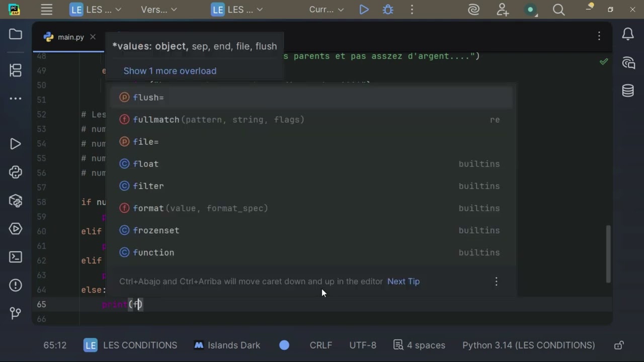Open the 4 spaces indentation settings
The width and height of the screenshot is (644, 362).
[x=419, y=345]
